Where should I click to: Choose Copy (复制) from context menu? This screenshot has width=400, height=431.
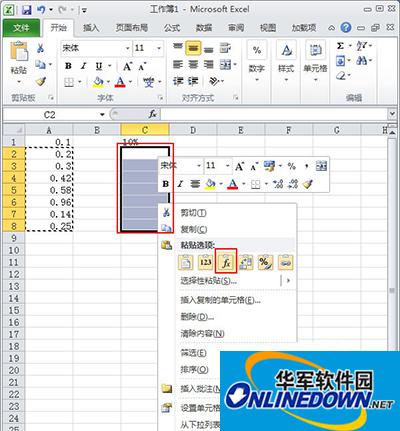coord(227,229)
